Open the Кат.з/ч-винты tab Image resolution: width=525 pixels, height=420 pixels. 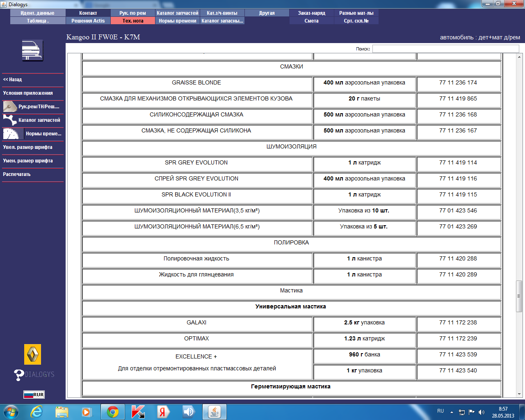coord(222,13)
